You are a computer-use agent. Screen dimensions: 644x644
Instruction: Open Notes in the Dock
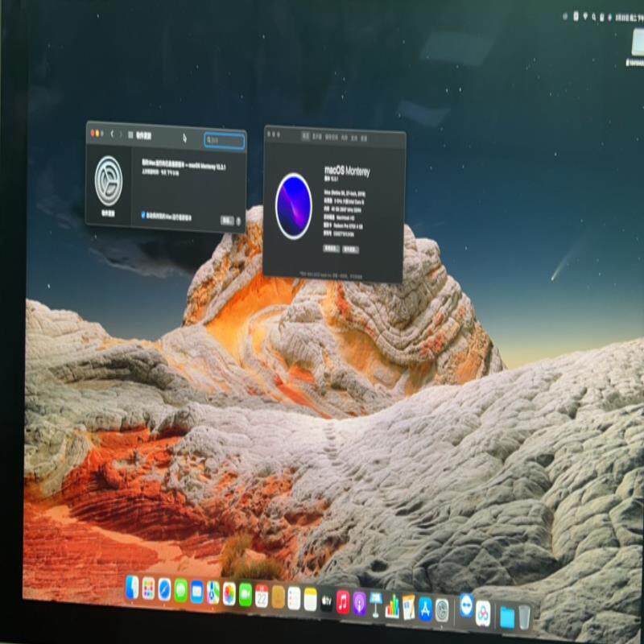[311, 600]
